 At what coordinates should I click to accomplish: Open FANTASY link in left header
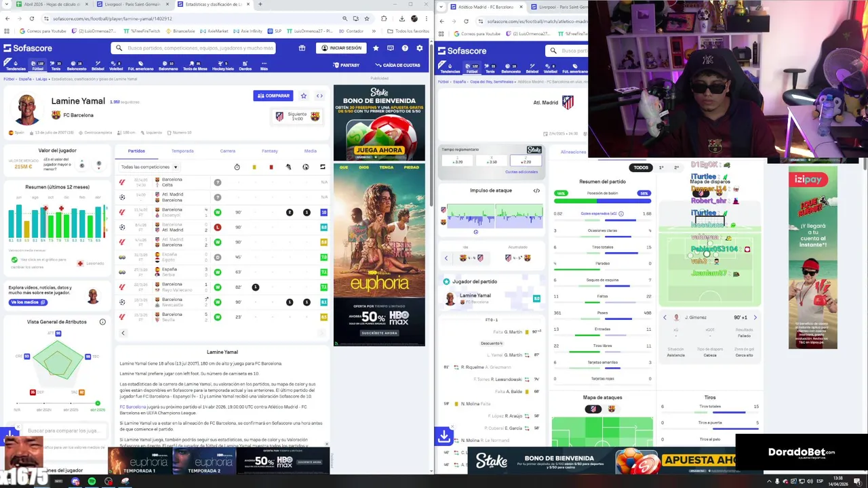click(346, 65)
